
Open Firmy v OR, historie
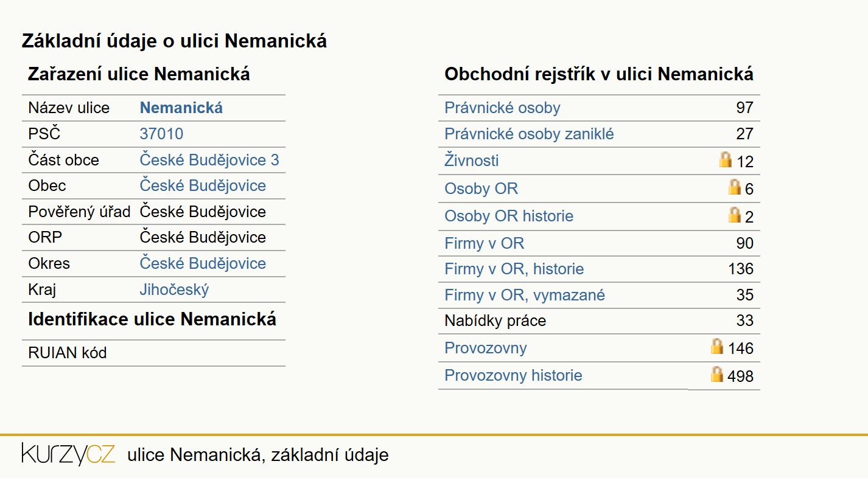tap(514, 269)
